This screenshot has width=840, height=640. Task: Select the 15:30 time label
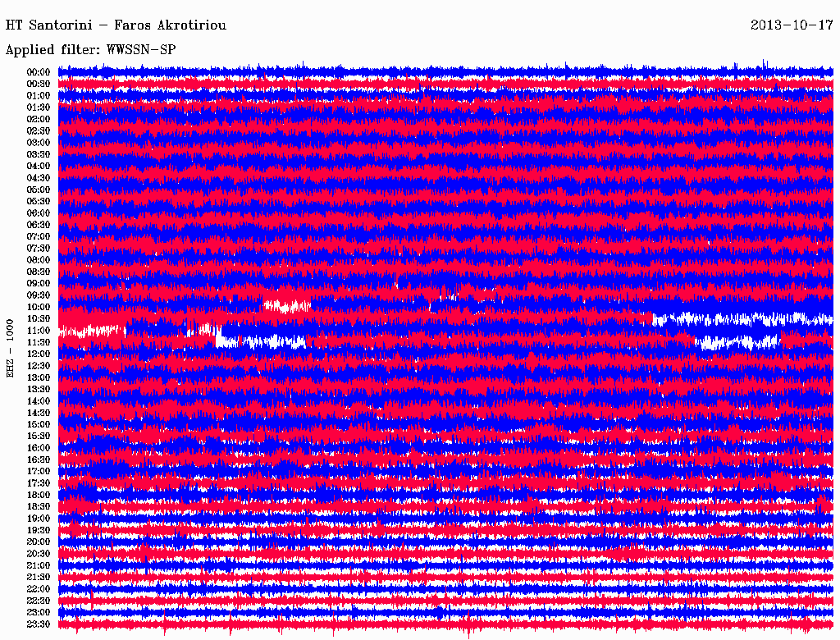39,437
